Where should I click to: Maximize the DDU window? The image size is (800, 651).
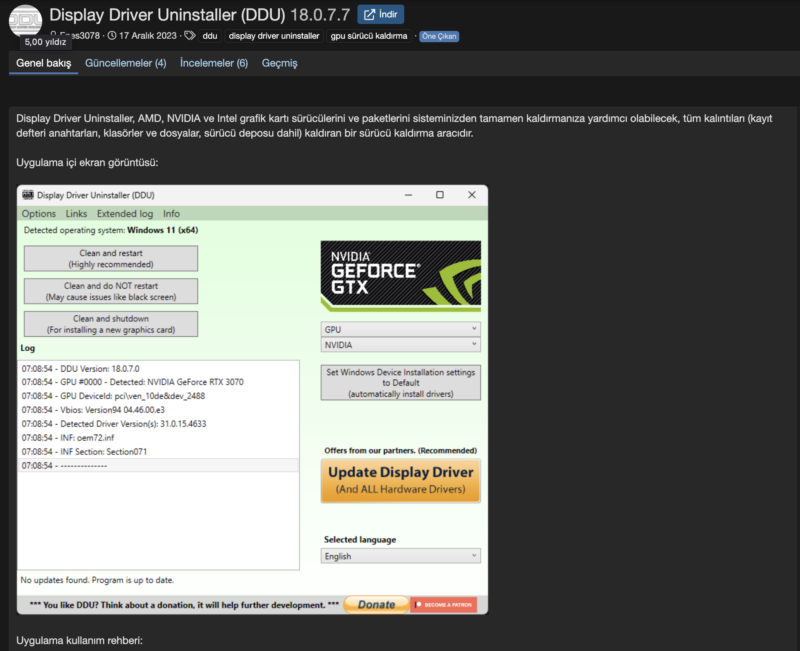[x=440, y=195]
